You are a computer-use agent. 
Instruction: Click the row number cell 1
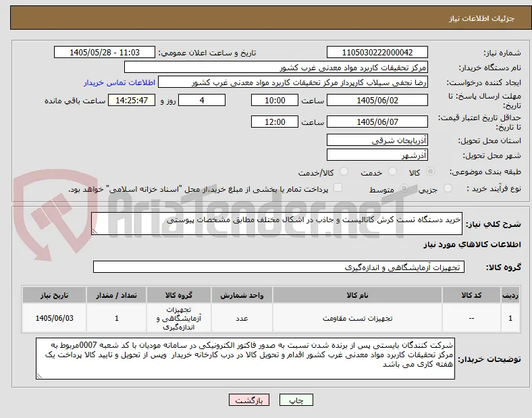tap(510, 318)
